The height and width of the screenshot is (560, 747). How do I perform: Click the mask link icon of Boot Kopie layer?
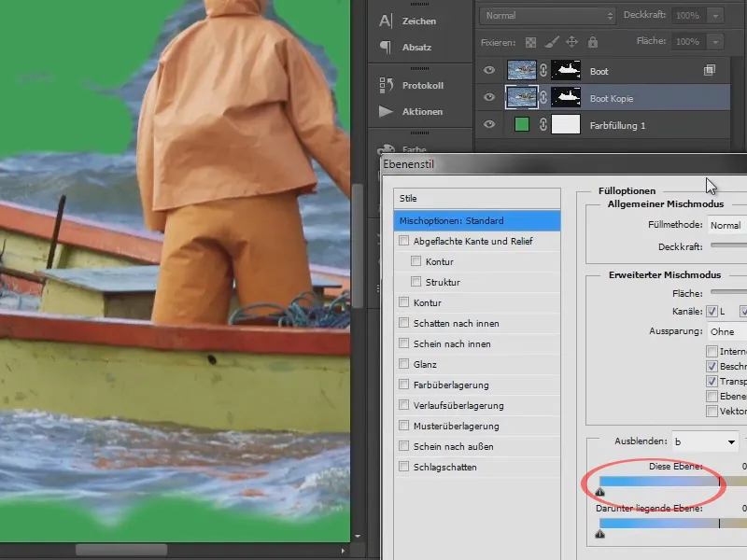coord(543,98)
